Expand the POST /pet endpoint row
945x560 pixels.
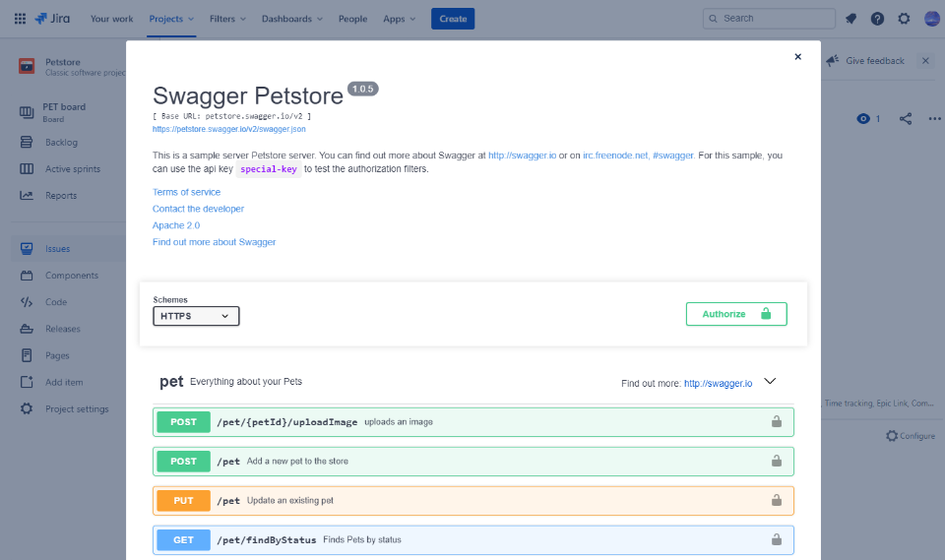click(x=472, y=461)
